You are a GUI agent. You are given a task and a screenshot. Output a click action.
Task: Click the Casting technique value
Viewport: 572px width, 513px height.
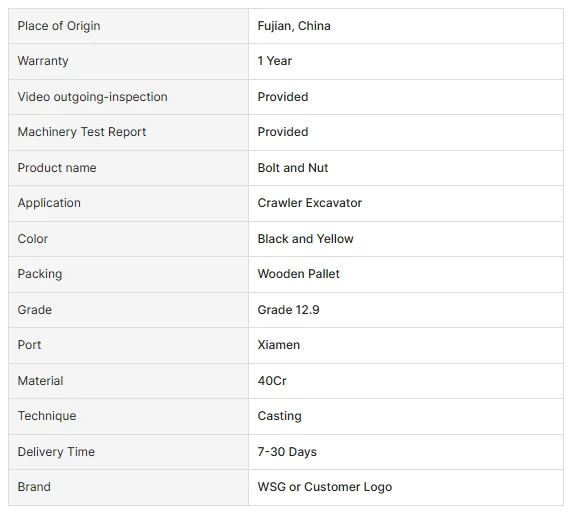(279, 416)
